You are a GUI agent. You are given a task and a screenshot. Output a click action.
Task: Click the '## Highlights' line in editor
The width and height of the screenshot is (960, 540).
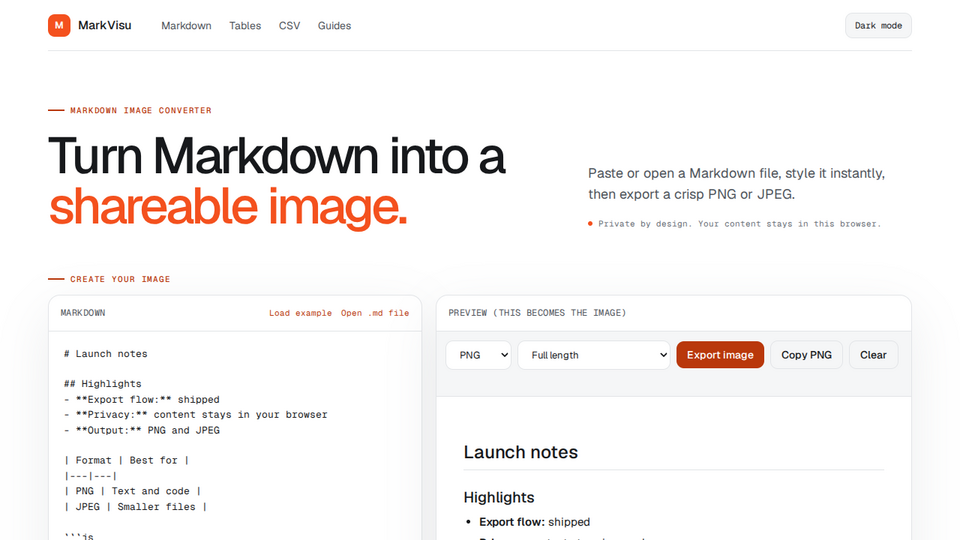tap(103, 384)
